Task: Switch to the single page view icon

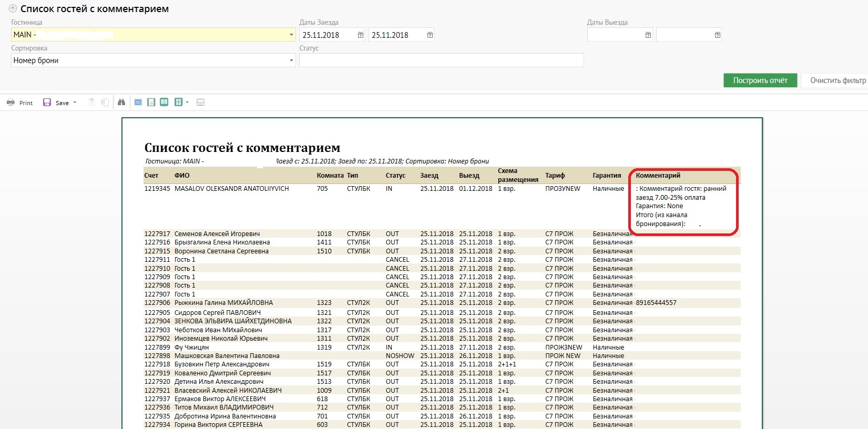Action: pos(151,103)
